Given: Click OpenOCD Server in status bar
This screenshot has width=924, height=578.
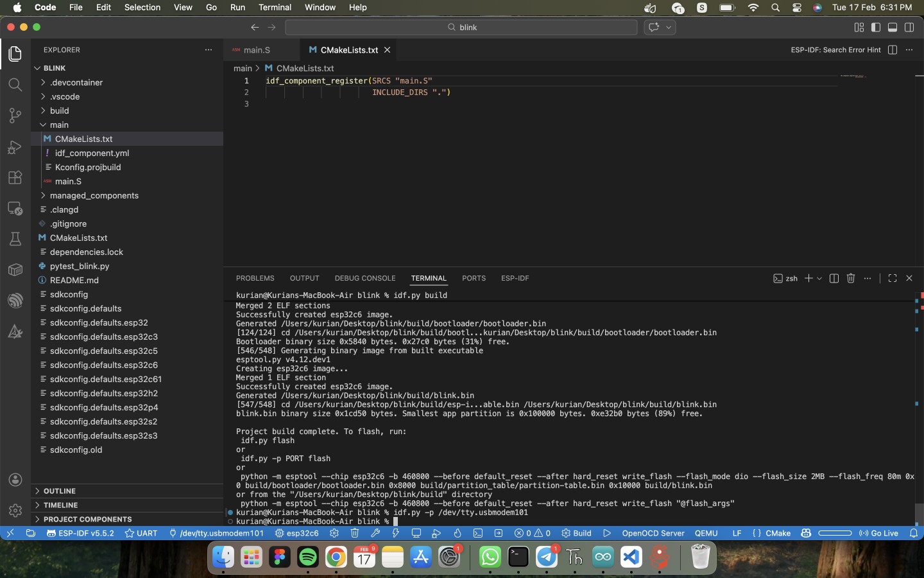Looking at the screenshot, I should point(653,533).
